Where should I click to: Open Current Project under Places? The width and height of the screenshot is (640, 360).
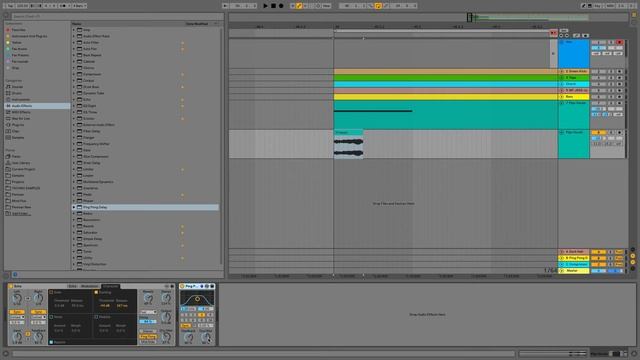point(23,169)
